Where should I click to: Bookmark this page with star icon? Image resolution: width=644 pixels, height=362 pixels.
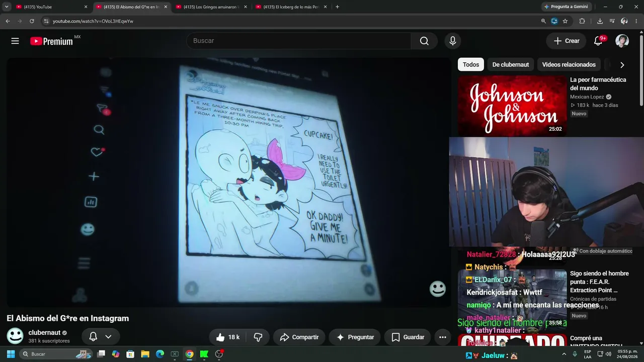coord(565,21)
